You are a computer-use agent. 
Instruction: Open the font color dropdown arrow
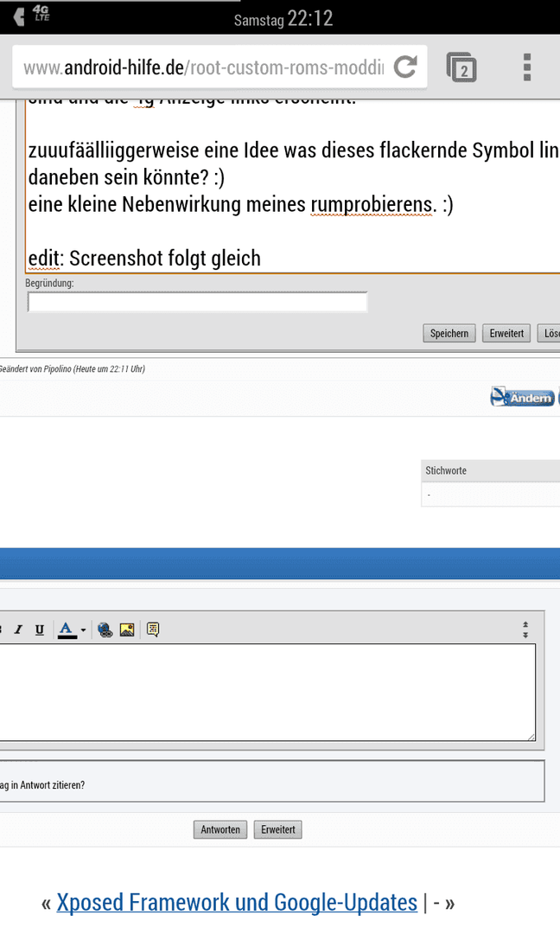click(x=83, y=630)
